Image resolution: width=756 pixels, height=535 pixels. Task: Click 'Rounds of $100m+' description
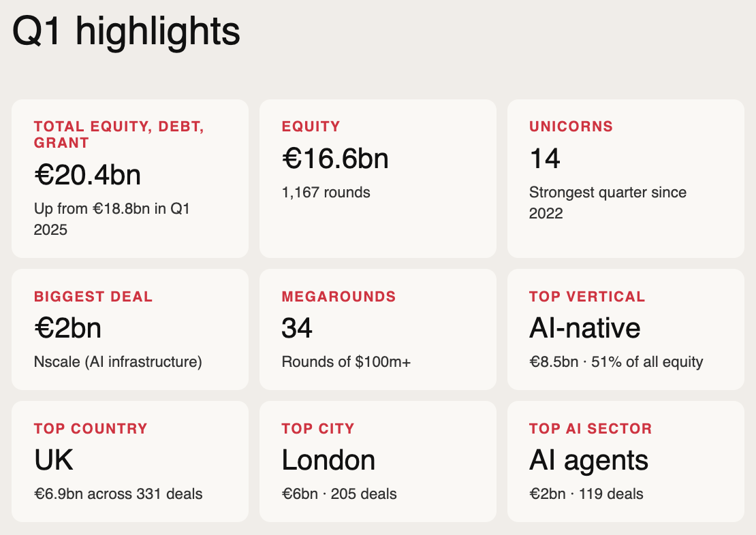click(346, 362)
